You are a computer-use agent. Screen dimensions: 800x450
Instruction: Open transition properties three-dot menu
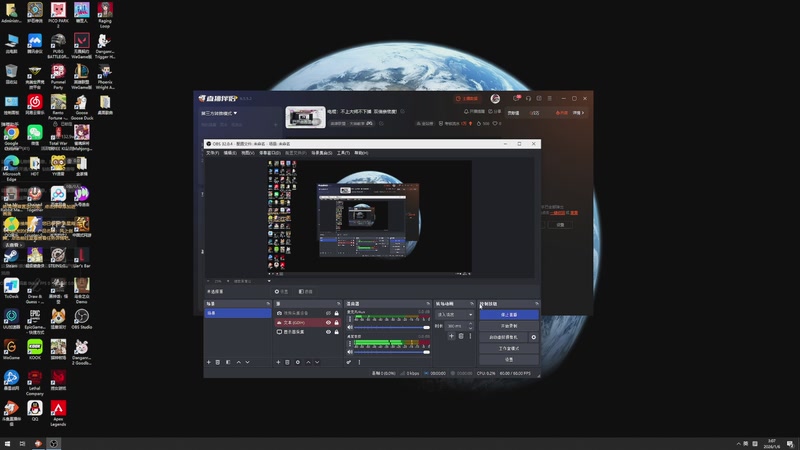[470, 336]
